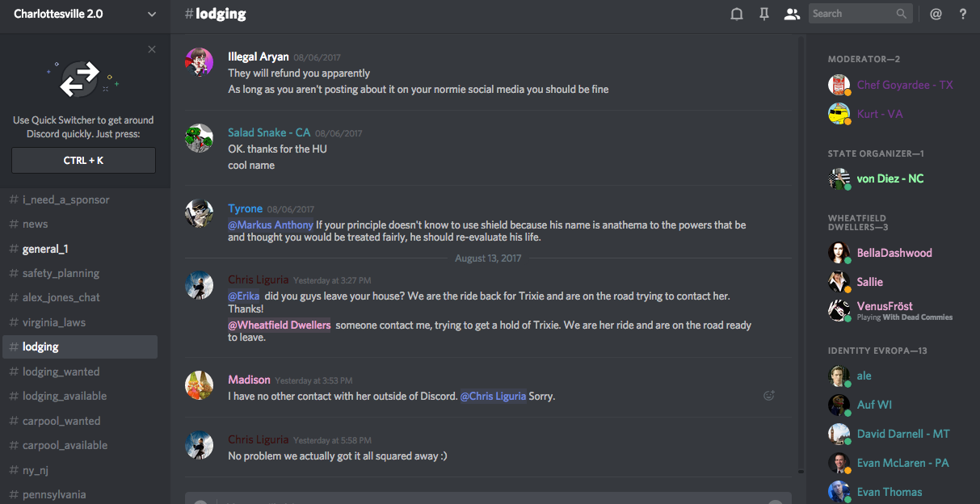Open help question mark icon
The width and height of the screenshot is (980, 504).
point(962,14)
